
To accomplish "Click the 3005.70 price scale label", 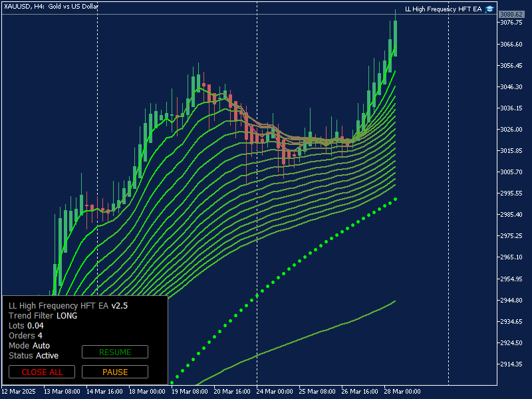I will click(x=511, y=172).
